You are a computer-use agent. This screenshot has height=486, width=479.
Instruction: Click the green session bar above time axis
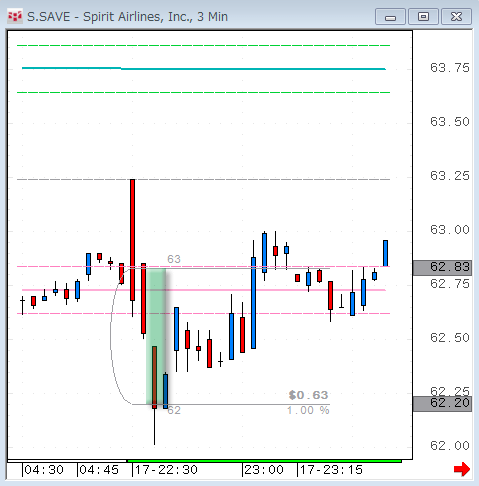tap(264, 461)
